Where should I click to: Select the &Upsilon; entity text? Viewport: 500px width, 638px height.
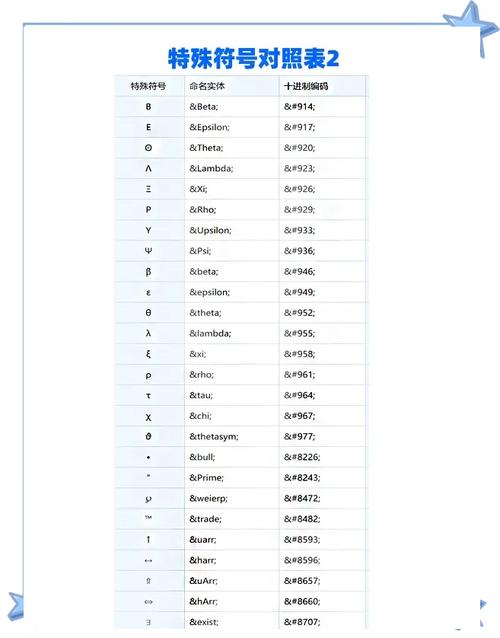(x=210, y=230)
